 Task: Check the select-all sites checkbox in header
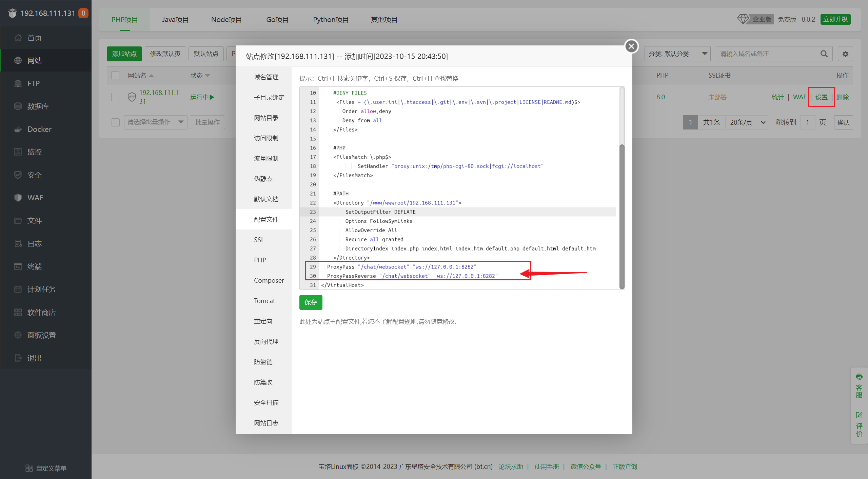pos(115,75)
